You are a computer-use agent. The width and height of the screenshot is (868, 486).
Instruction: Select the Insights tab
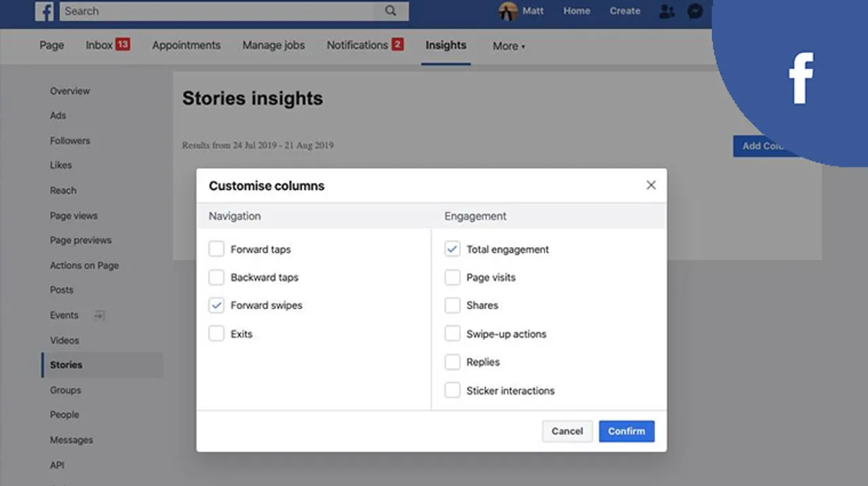[x=446, y=45]
